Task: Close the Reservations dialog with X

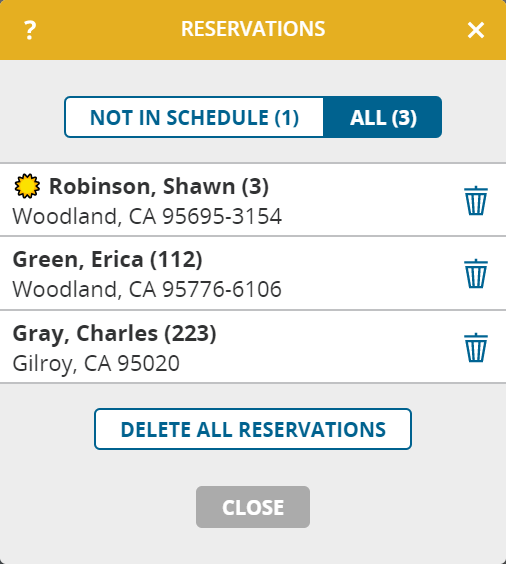Action: point(476,30)
